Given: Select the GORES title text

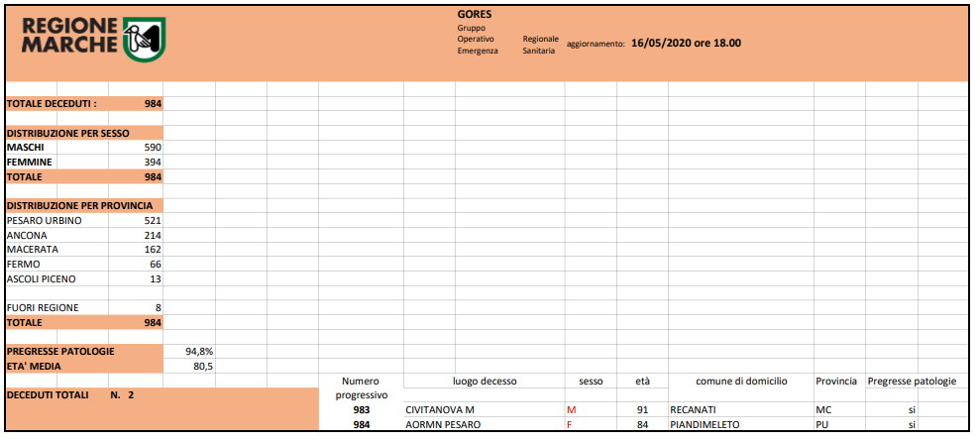Looking at the screenshot, I should (x=475, y=15).
